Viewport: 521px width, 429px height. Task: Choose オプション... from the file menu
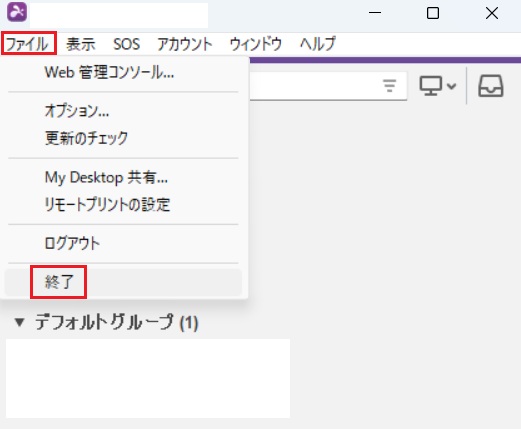(123, 111)
